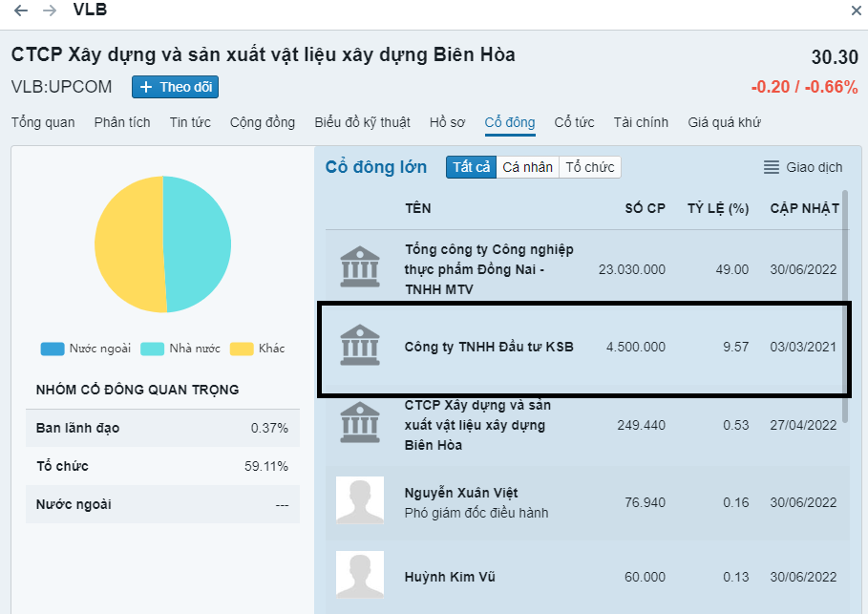Click the forward arrow icon
This screenshot has height=614, width=868.
(50, 11)
